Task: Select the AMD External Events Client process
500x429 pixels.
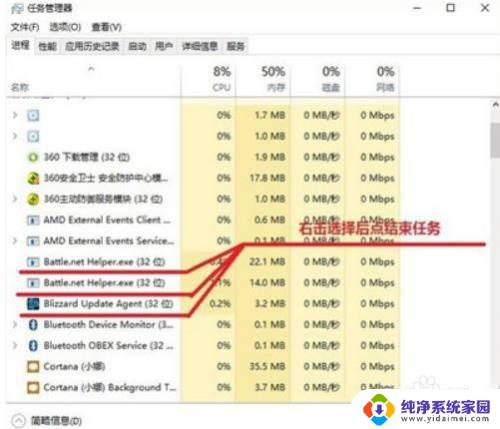Action: tap(107, 220)
